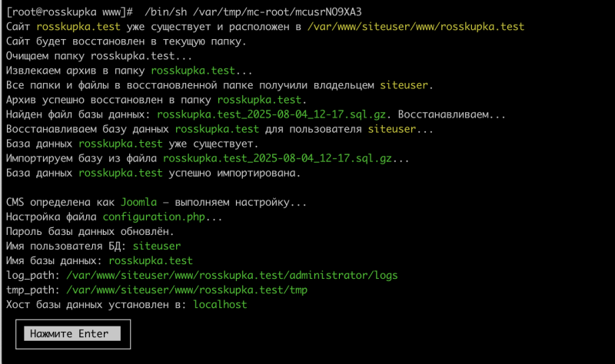Click green rosskupka.test after "Извлекаем архив в папку"

(x=193, y=71)
